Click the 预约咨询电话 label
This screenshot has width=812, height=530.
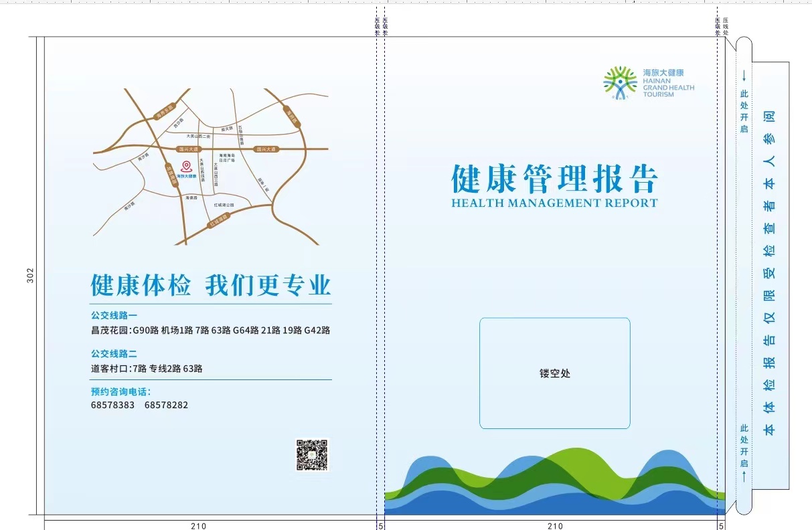pos(120,391)
